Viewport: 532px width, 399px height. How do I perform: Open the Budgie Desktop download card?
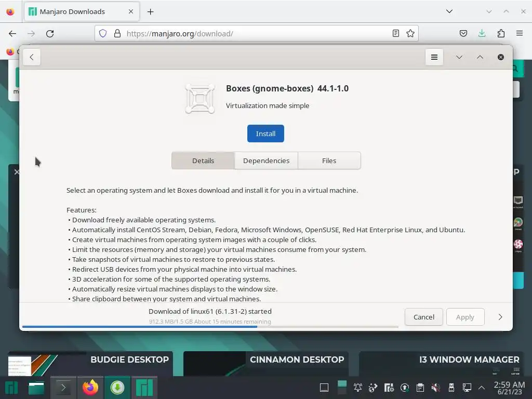point(90,364)
